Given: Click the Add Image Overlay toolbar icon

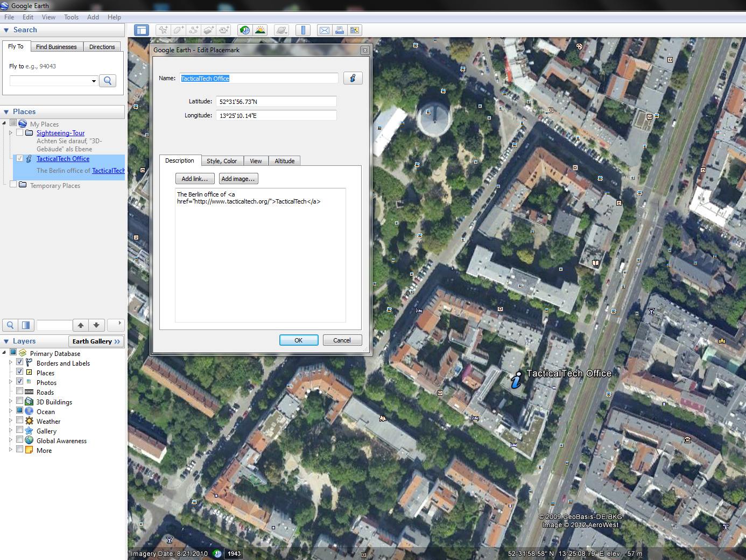Looking at the screenshot, I should pos(208,30).
